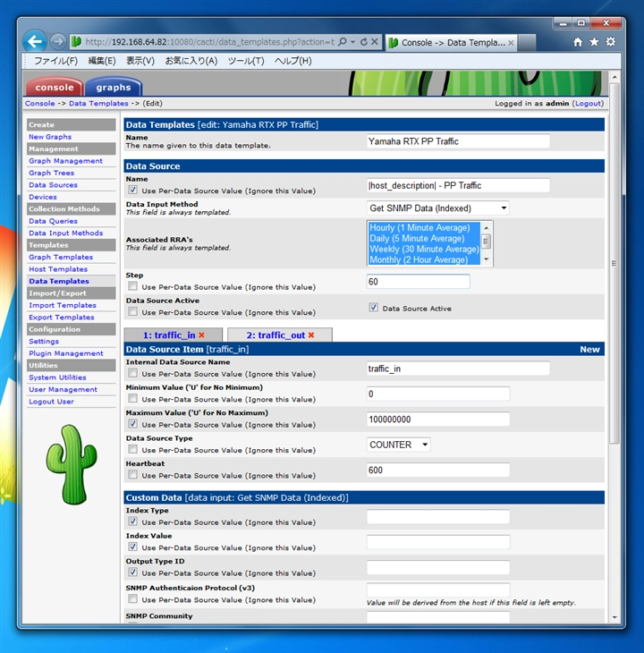This screenshot has height=653, width=644.
Task: Delete traffic_in item via red X
Action: click(201, 335)
